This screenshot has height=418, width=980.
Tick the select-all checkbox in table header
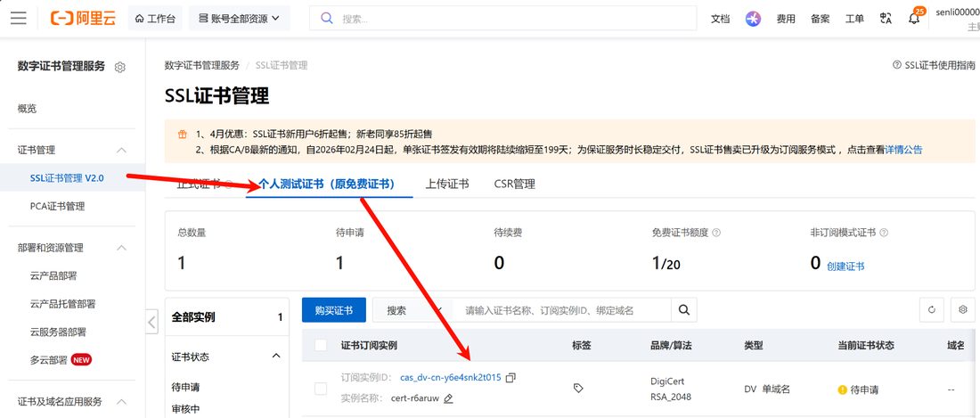pyautogui.click(x=321, y=345)
